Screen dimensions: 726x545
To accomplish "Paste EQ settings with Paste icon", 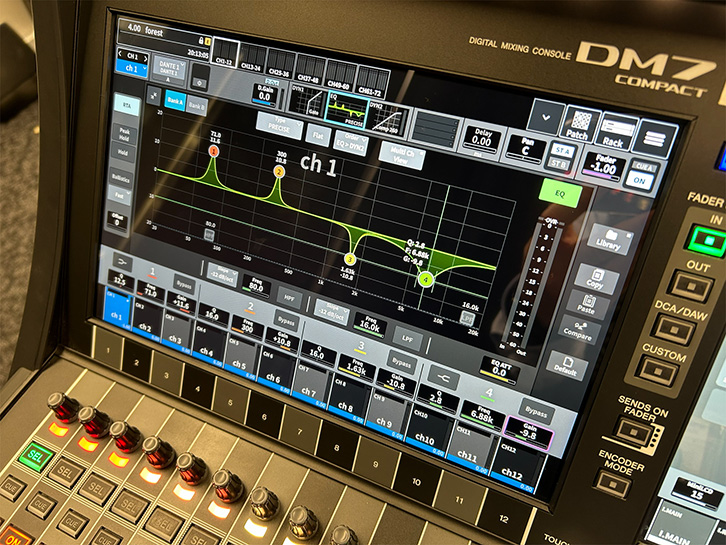I will coord(588,304).
